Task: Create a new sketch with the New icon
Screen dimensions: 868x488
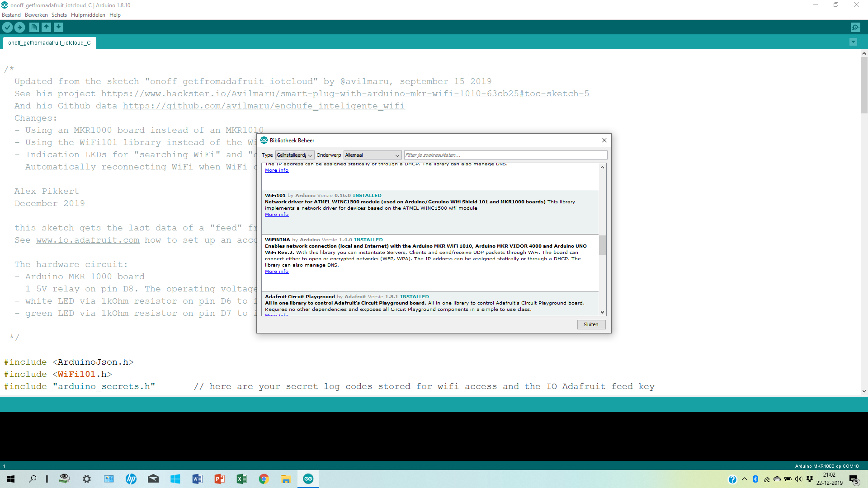Action: (x=34, y=28)
